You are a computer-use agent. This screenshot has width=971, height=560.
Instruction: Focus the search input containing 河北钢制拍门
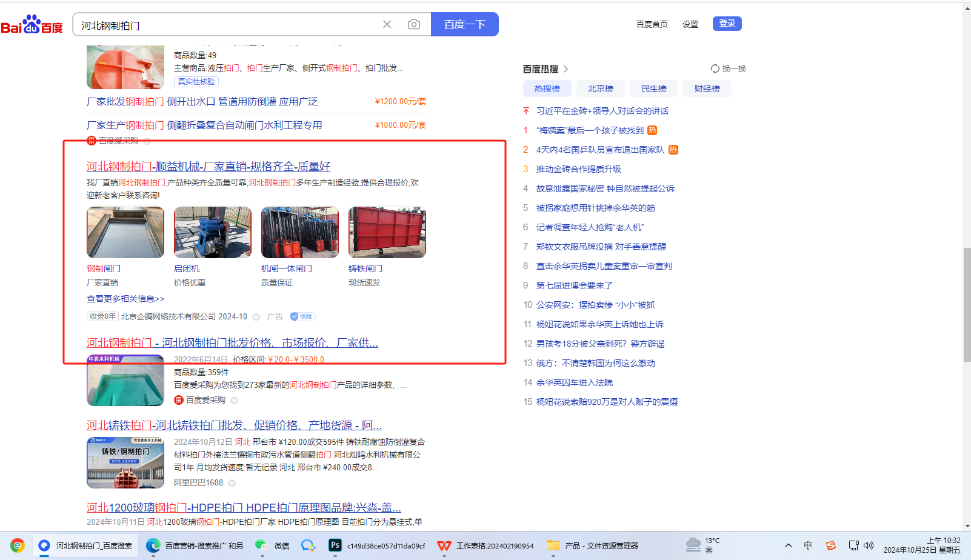(x=227, y=25)
